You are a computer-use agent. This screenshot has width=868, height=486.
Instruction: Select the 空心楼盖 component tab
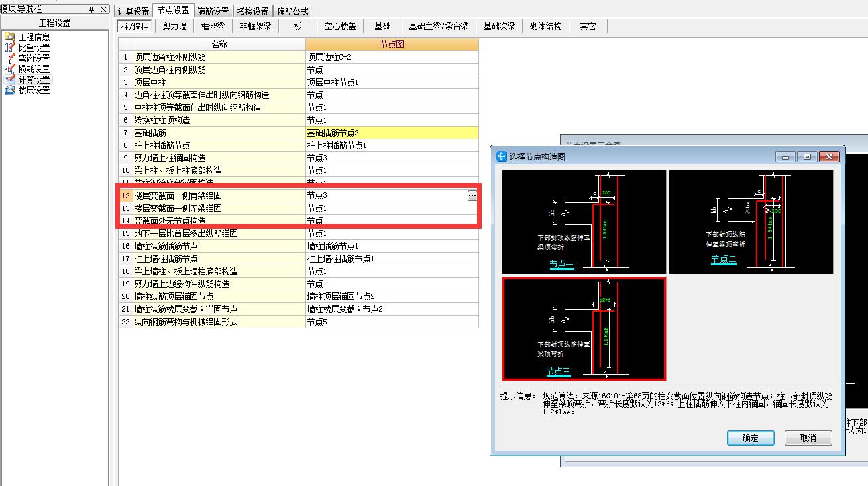point(340,26)
